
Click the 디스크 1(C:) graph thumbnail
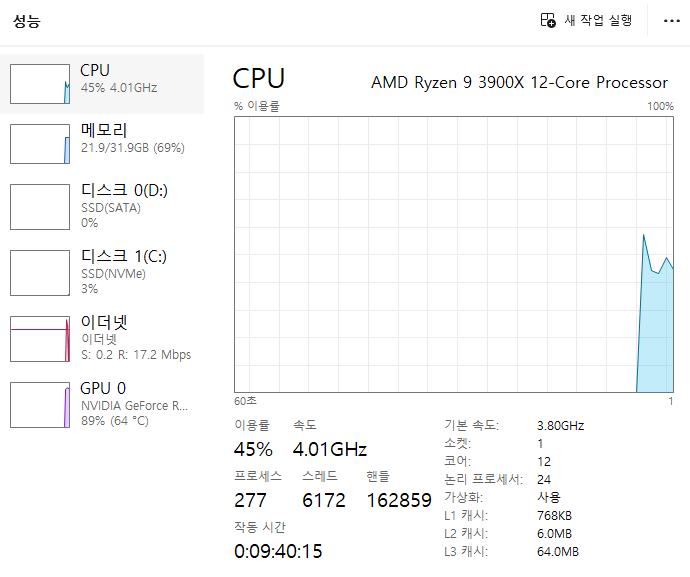coord(40,272)
